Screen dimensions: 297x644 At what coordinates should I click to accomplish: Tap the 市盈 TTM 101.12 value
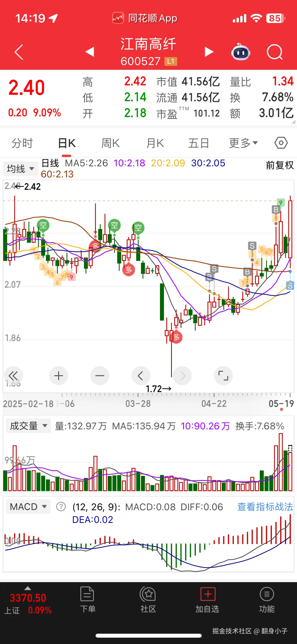coord(188,113)
